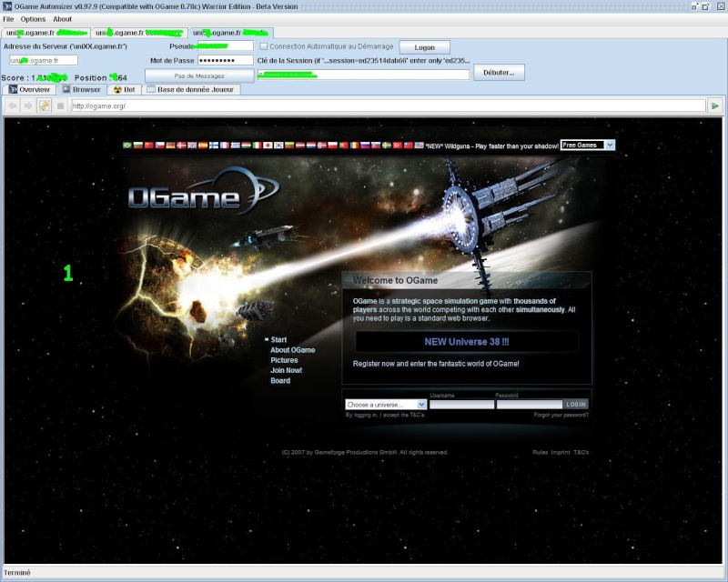
Task: Open the Imprint footer link
Action: coord(561,452)
